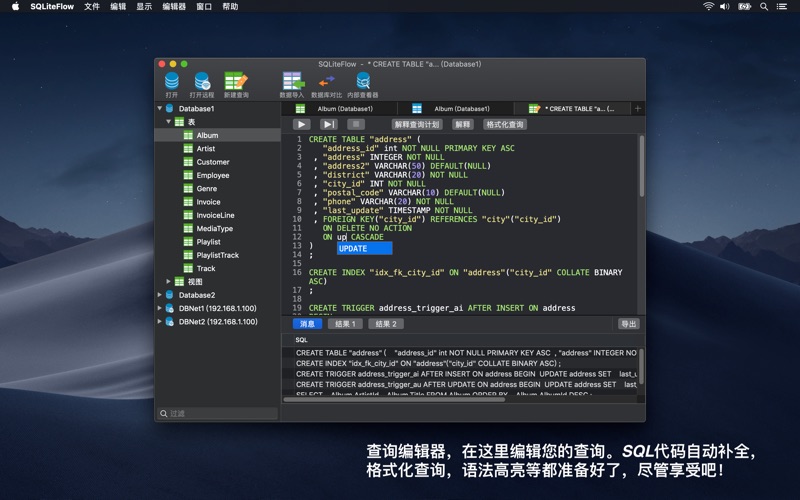The width and height of the screenshot is (800, 500).
Task: Select the Playlist table
Action: click(x=217, y=242)
